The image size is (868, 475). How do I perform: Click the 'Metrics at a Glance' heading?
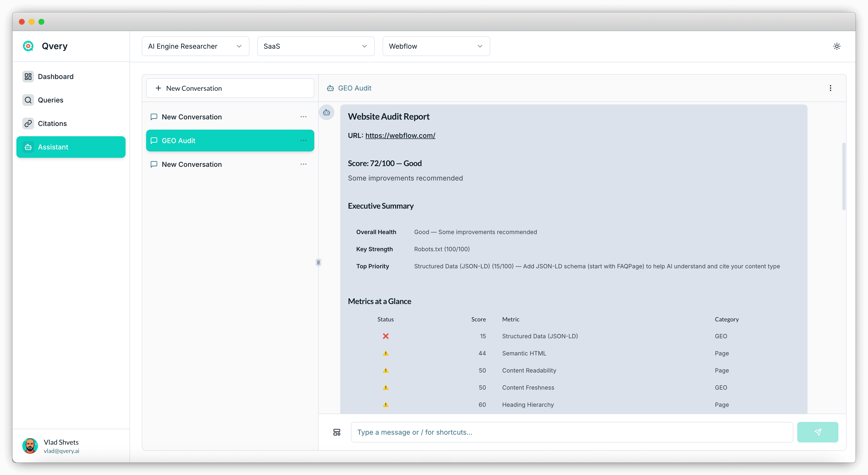(x=379, y=301)
